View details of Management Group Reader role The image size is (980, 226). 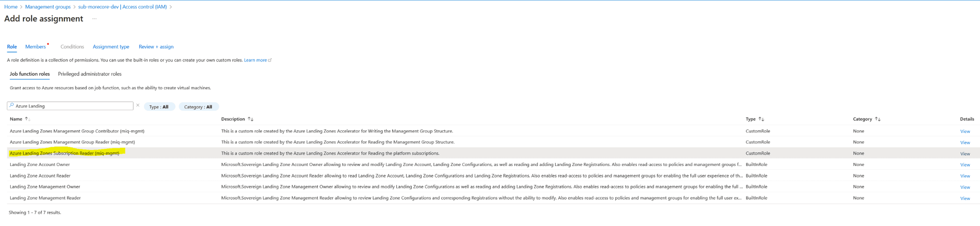pyautogui.click(x=965, y=142)
